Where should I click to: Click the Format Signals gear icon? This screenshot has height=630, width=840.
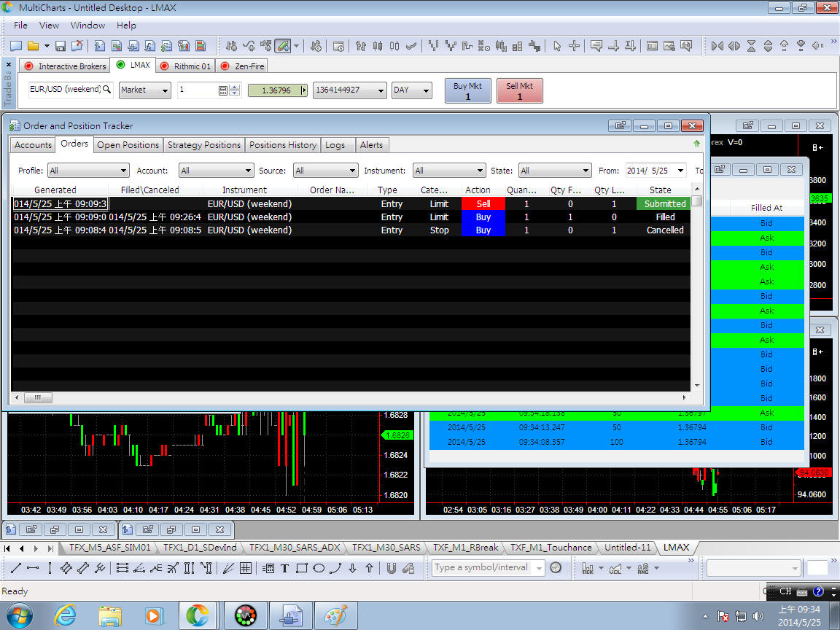pyautogui.click(x=316, y=46)
